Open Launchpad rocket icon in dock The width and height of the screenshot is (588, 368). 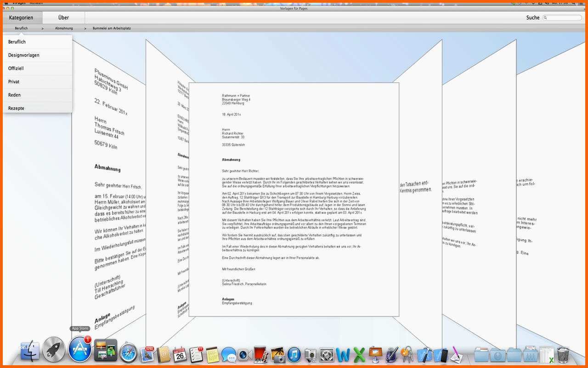pyautogui.click(x=54, y=351)
